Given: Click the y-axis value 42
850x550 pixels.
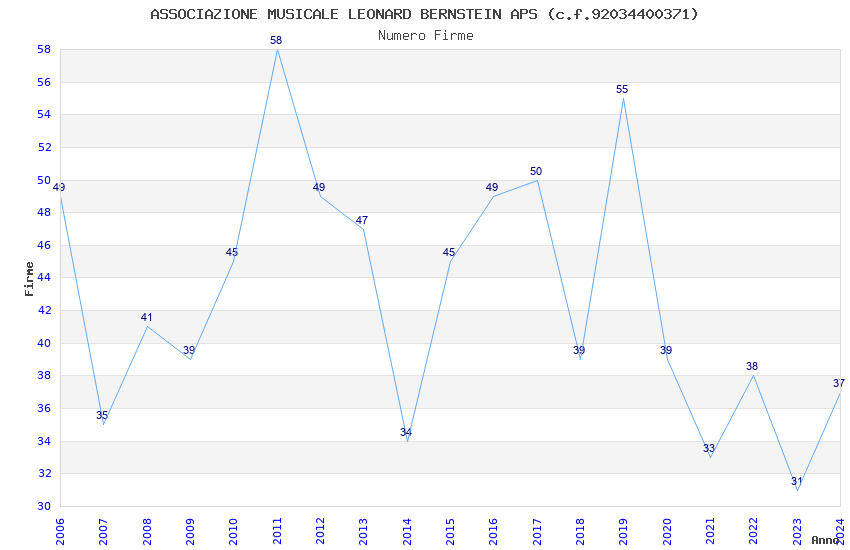Looking at the screenshot, I should (44, 310).
